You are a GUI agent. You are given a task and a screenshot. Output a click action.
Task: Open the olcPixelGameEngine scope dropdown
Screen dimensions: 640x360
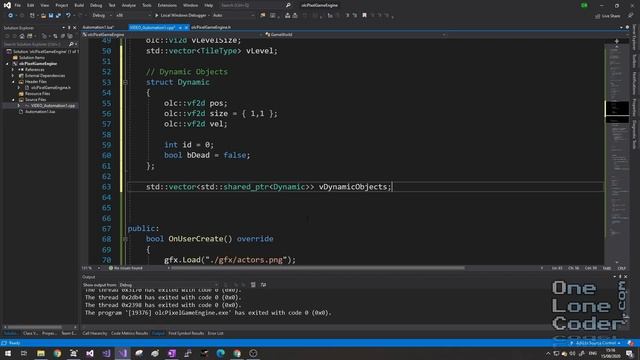pos(171,35)
